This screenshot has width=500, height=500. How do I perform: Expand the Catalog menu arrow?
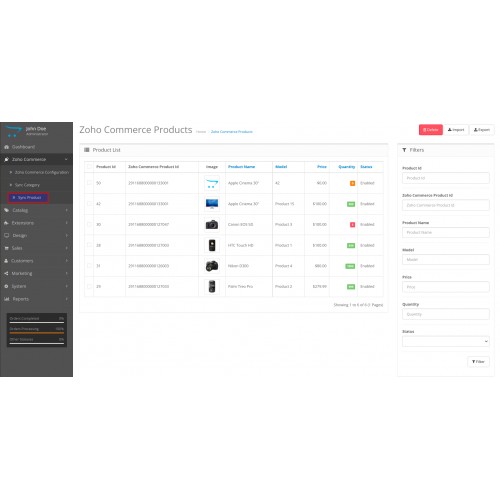(x=66, y=210)
